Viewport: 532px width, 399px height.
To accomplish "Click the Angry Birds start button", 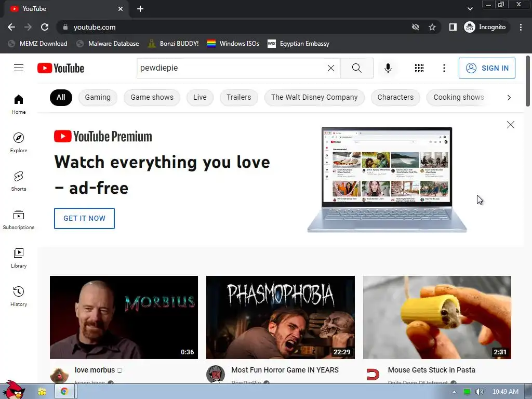I will pos(14,390).
